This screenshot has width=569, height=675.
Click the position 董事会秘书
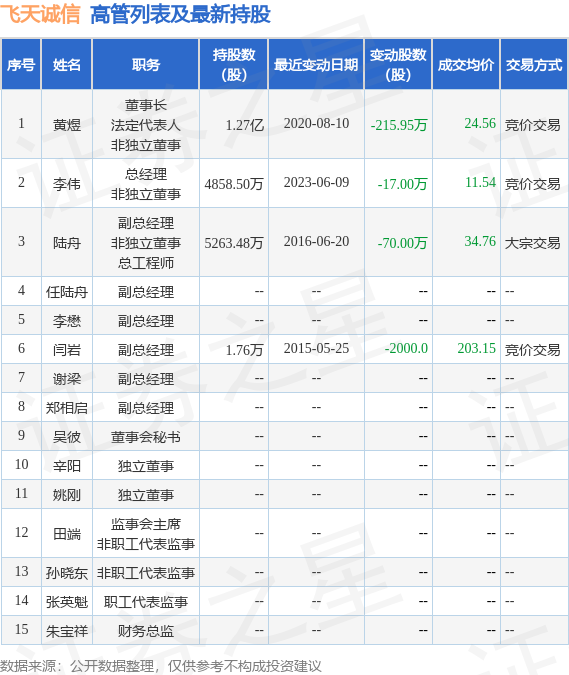coord(146,437)
